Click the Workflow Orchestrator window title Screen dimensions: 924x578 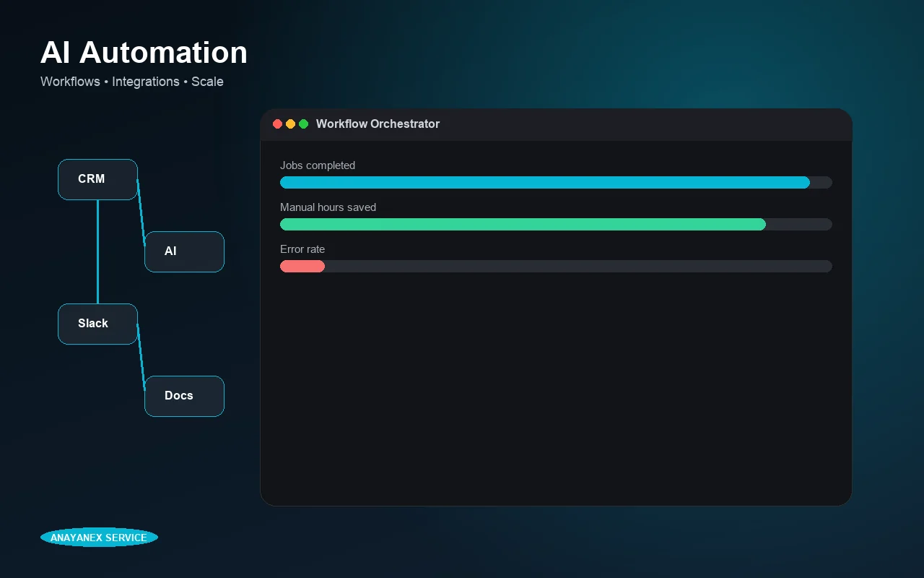[x=378, y=124]
